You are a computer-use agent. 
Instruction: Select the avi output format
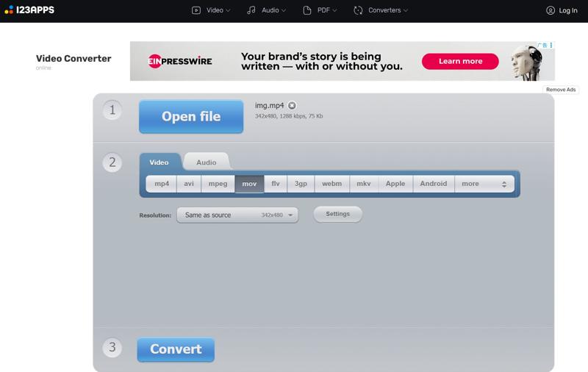coord(189,184)
